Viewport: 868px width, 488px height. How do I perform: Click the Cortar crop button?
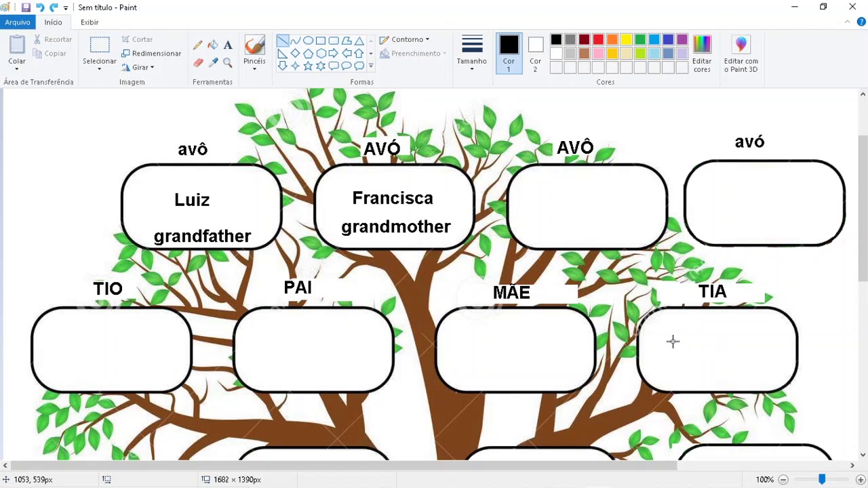click(137, 39)
